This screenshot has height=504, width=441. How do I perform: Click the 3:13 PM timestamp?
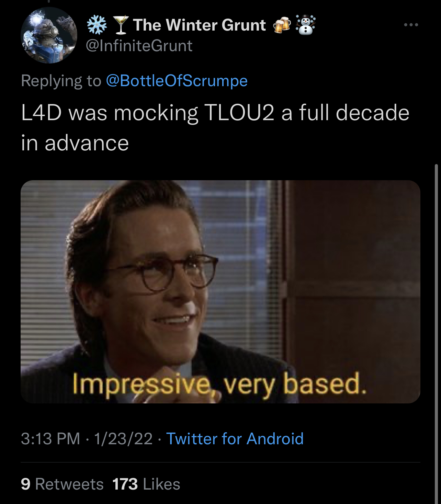50,439
